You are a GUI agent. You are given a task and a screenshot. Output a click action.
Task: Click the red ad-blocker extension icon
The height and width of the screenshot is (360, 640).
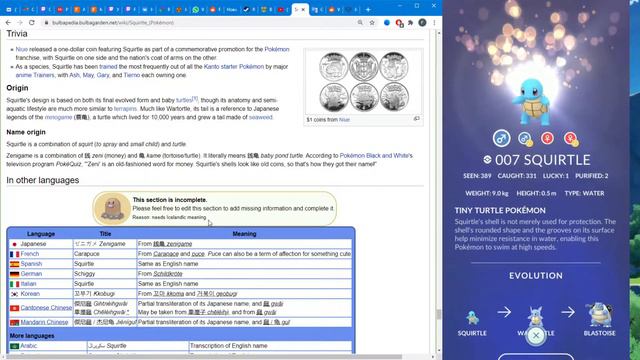tap(399, 23)
